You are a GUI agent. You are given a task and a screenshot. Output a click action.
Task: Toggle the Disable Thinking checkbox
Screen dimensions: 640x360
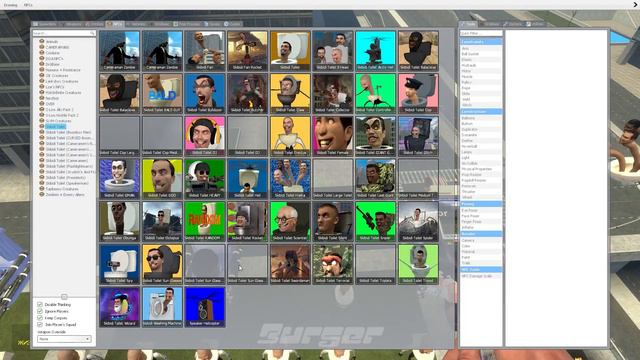[40, 304]
